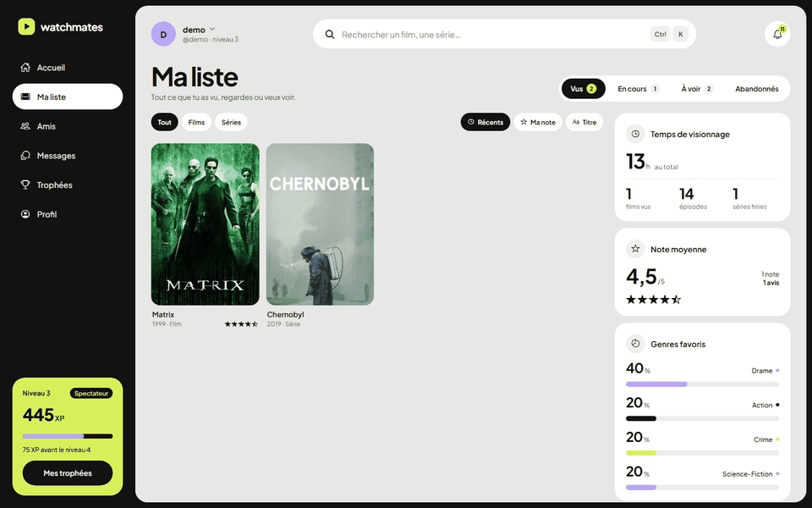Select the Tout filter

[165, 122]
